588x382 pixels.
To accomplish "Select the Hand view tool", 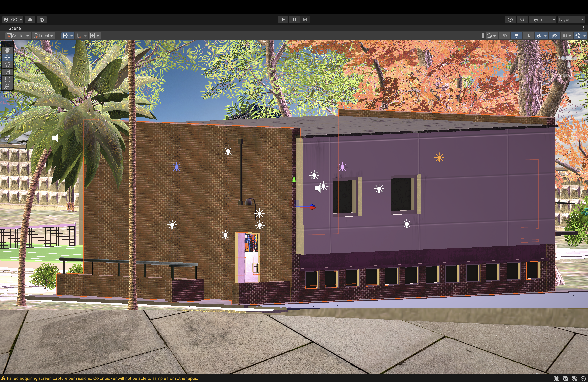I will tap(7, 50).
